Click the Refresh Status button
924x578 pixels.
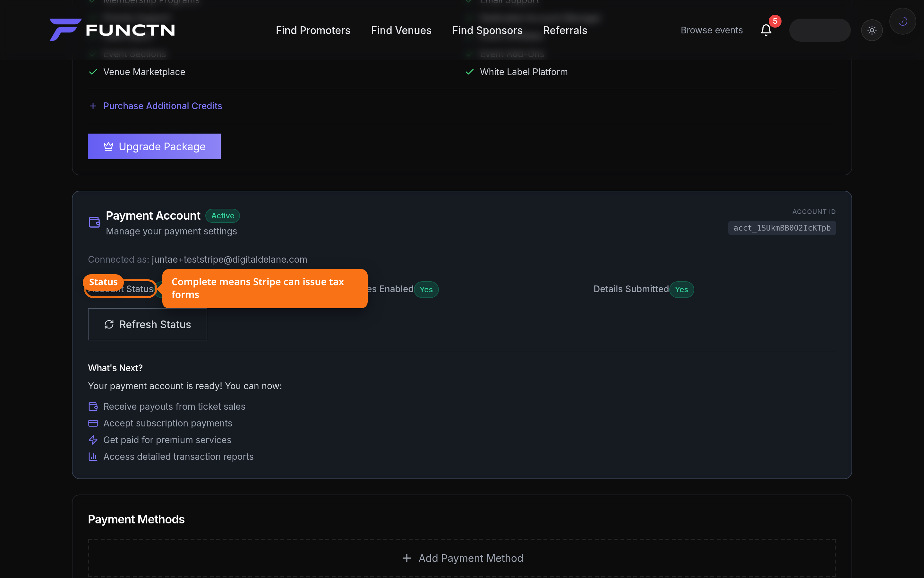(147, 324)
